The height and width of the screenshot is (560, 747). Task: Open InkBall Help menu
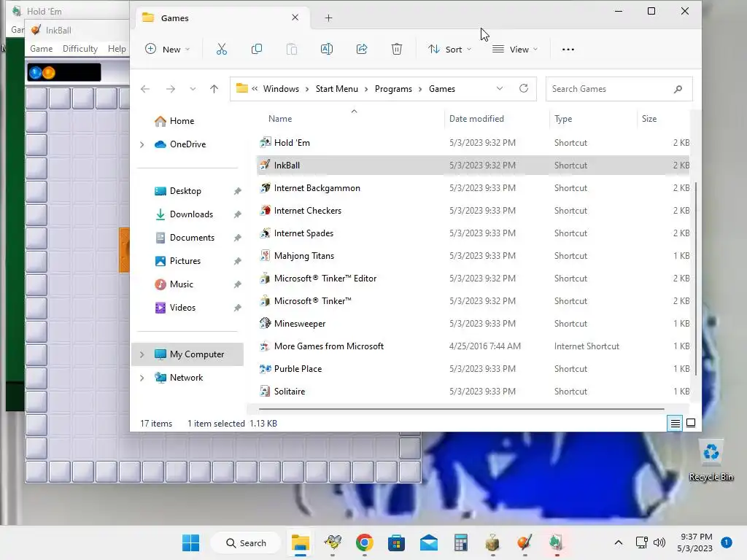point(117,49)
